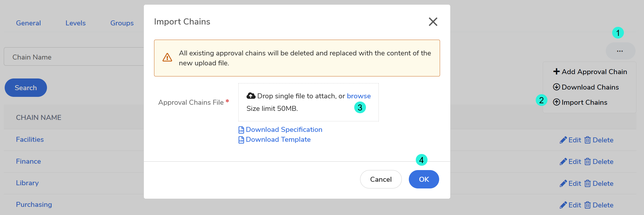Viewport: 644px width, 215px height.
Task: Click the pencil icon in Facilities row
Action: 563,140
